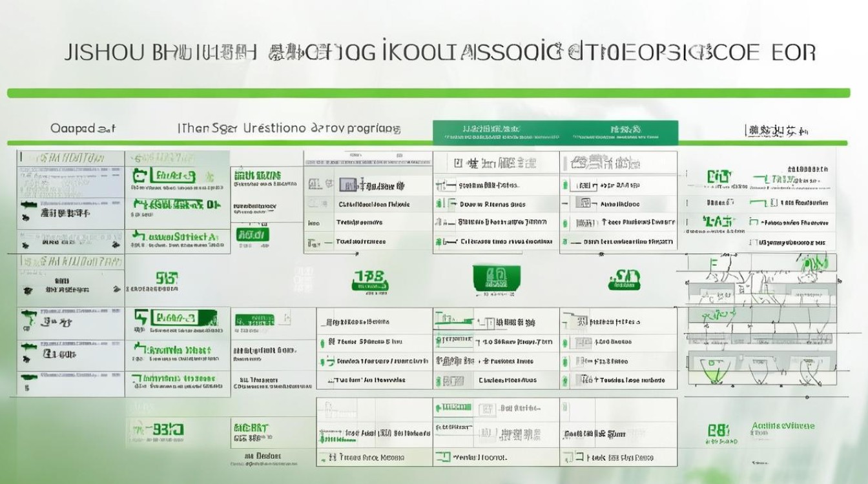Toggle the green checkbox beside "Dbaew Rtenas suds"
This screenshot has width=868, height=484.
440,204
